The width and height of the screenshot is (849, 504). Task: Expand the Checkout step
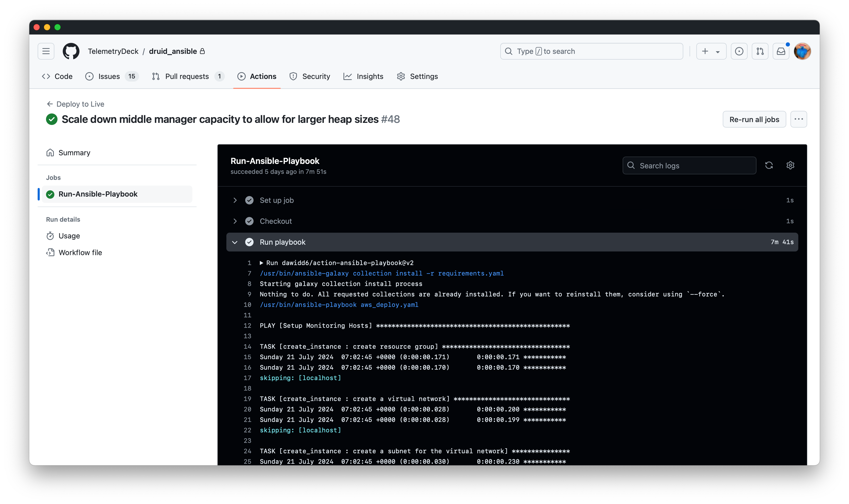(235, 221)
